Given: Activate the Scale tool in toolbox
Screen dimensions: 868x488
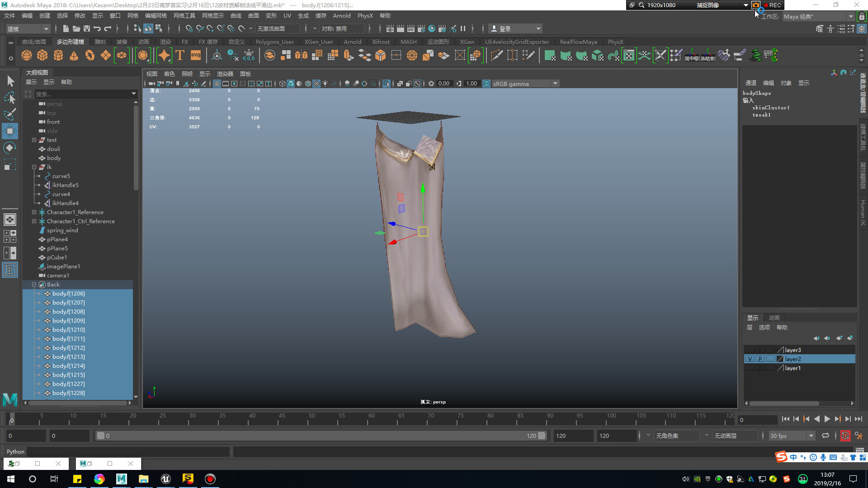Looking at the screenshot, I should 10,164.
